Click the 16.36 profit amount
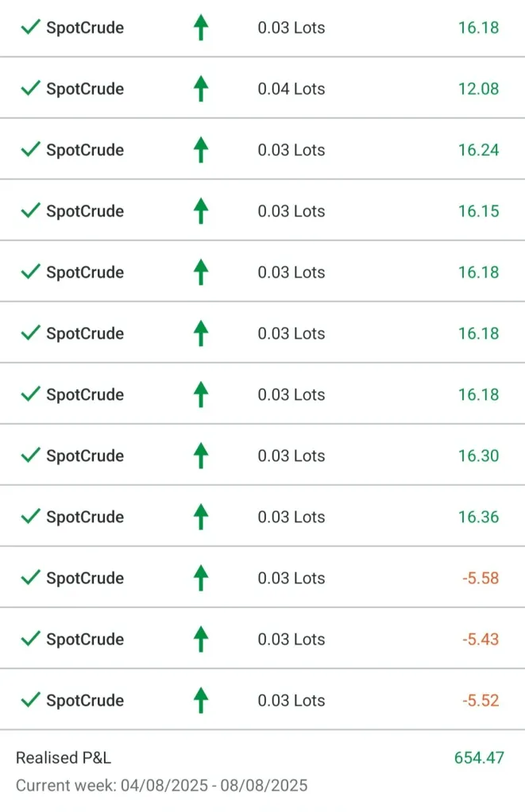The image size is (525, 812). pos(478,517)
